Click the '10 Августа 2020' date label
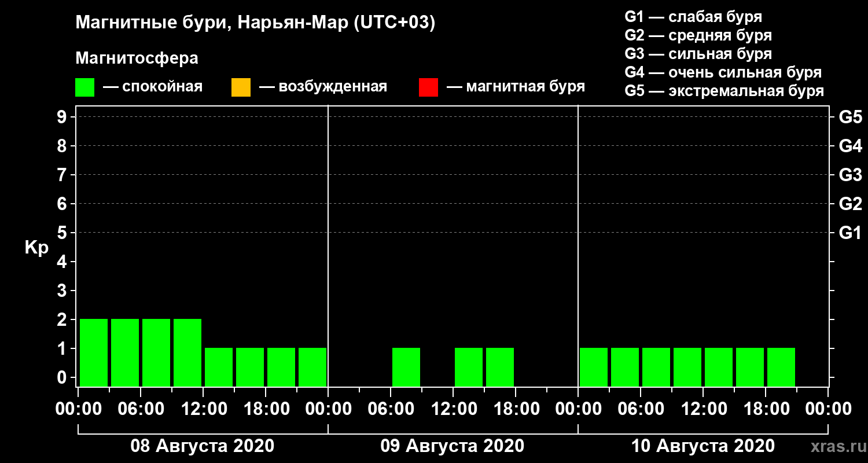Viewport: 868px width, 463px height. (x=703, y=446)
